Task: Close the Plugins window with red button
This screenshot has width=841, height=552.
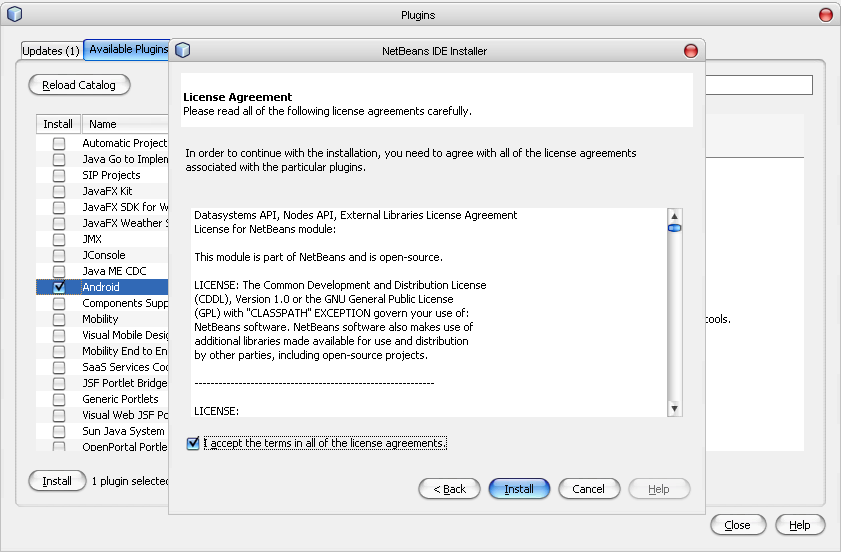Action: click(x=825, y=15)
